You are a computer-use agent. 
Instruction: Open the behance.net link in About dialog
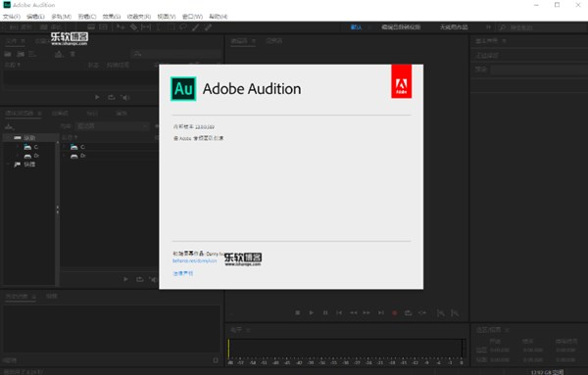pyautogui.click(x=195, y=260)
